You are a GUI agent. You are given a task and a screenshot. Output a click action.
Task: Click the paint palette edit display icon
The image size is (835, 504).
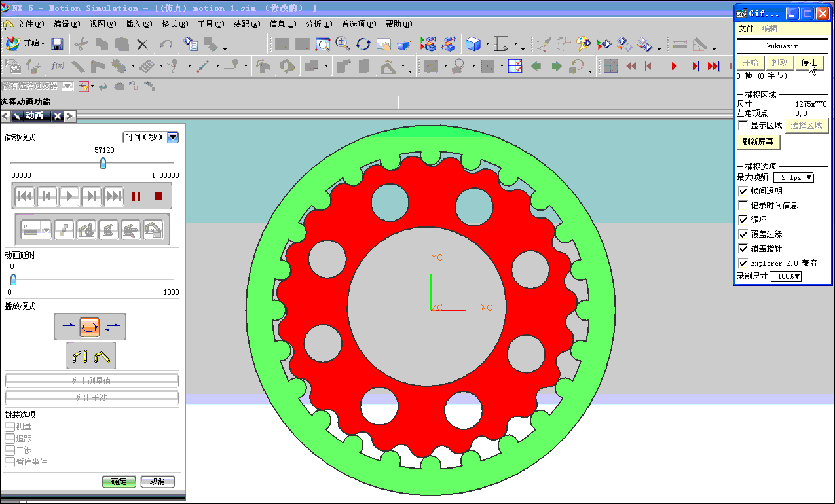tap(584, 44)
